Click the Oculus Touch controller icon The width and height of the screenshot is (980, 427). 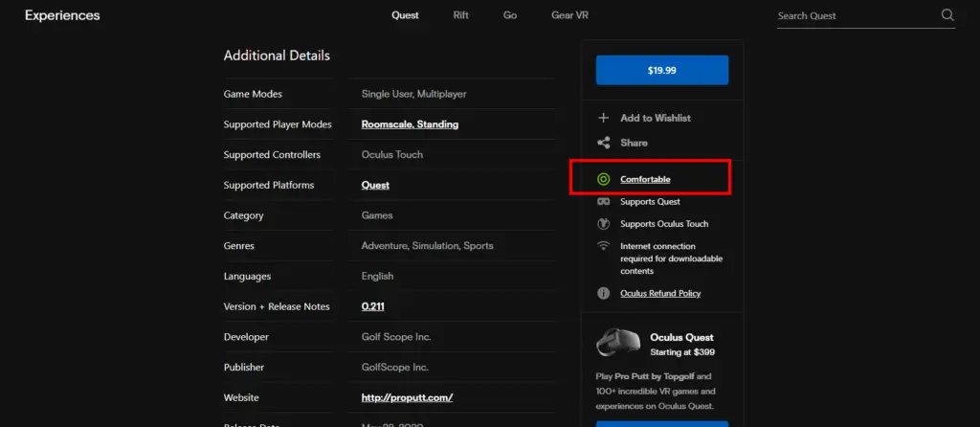603,224
